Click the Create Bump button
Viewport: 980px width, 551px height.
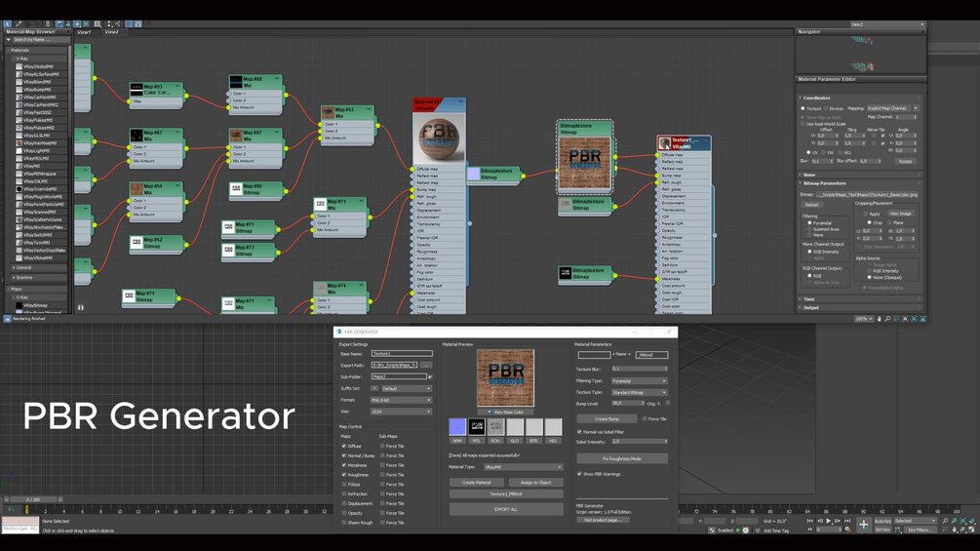pos(607,418)
